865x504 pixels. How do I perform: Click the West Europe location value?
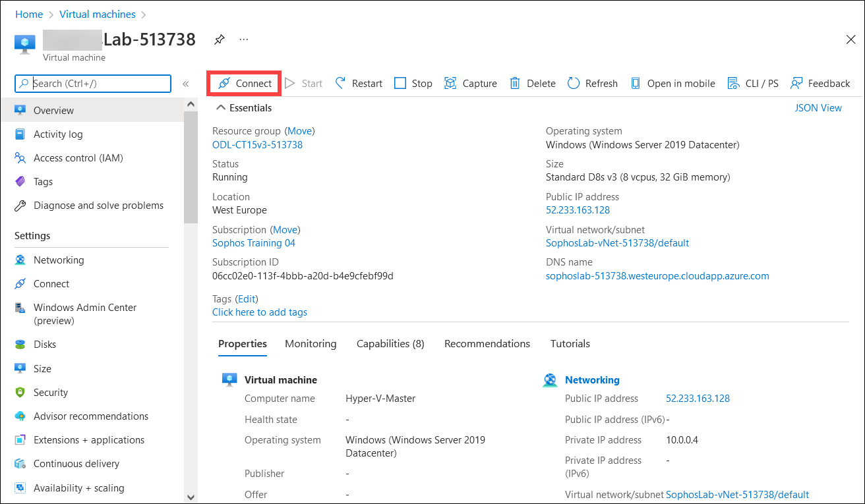pos(239,210)
